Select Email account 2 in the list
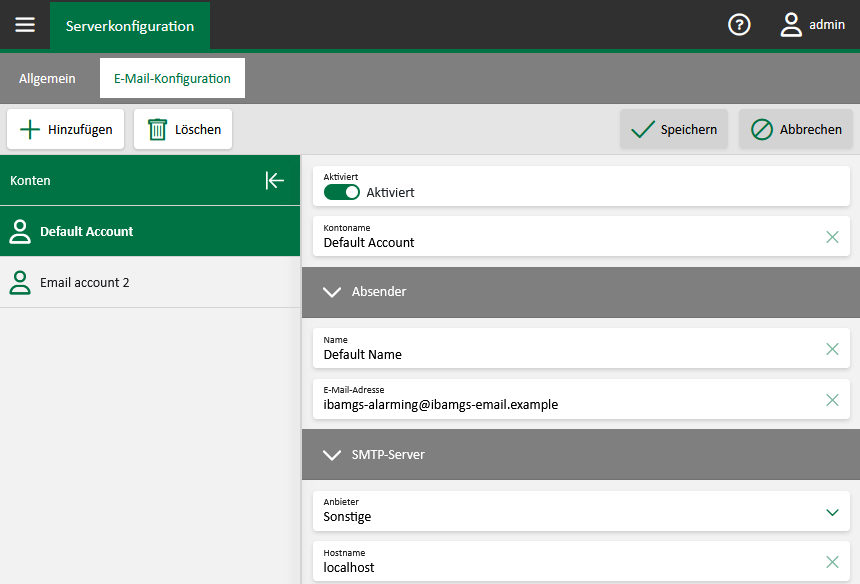The width and height of the screenshot is (860, 584). (150, 282)
